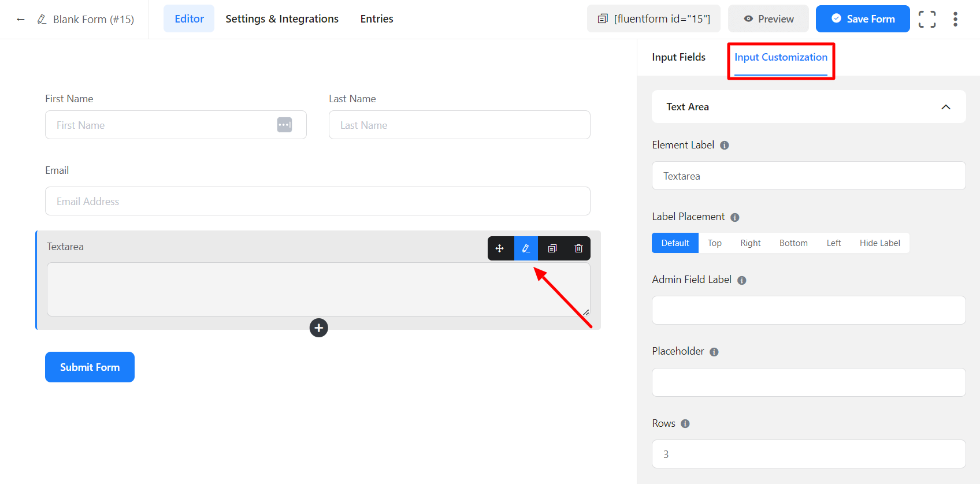
Task: Open the First Name field options icon
Action: point(284,125)
